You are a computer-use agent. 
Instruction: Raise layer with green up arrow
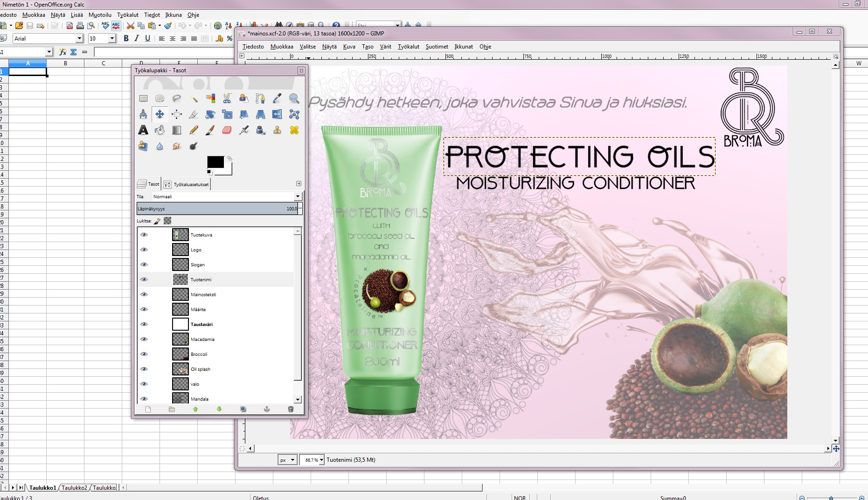(195, 409)
